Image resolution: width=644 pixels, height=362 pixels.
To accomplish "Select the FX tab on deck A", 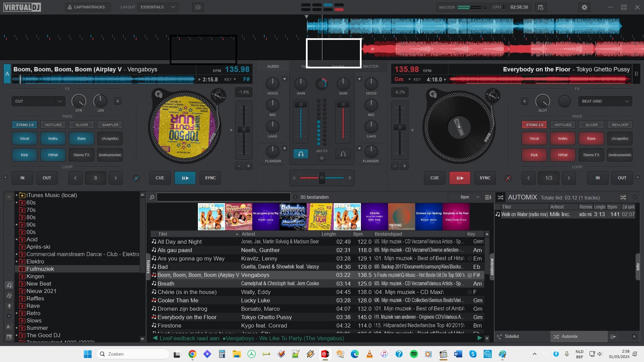I will pyautogui.click(x=67, y=88).
